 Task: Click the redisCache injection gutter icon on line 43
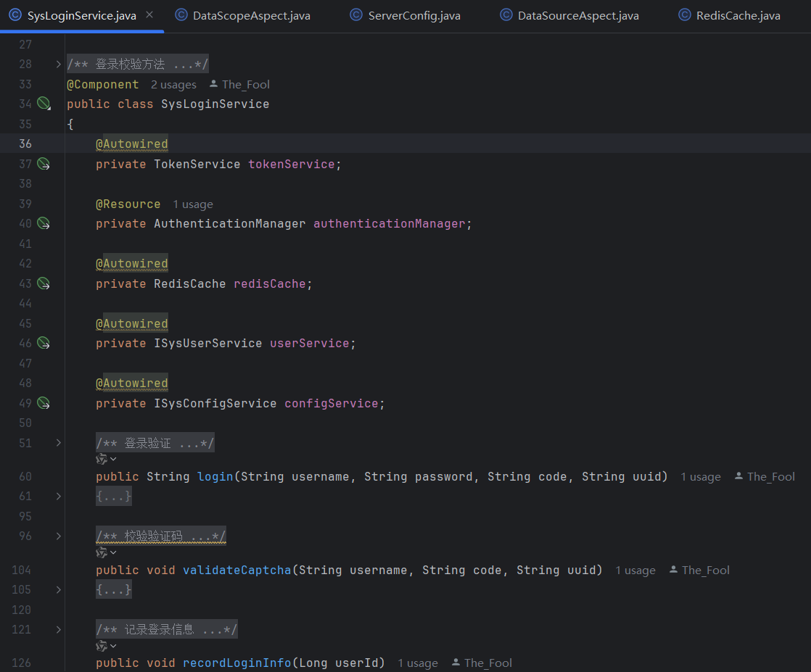click(44, 283)
